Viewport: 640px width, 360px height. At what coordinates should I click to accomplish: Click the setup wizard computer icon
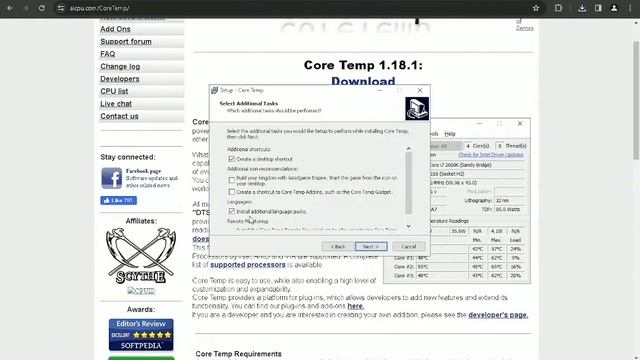[417, 109]
